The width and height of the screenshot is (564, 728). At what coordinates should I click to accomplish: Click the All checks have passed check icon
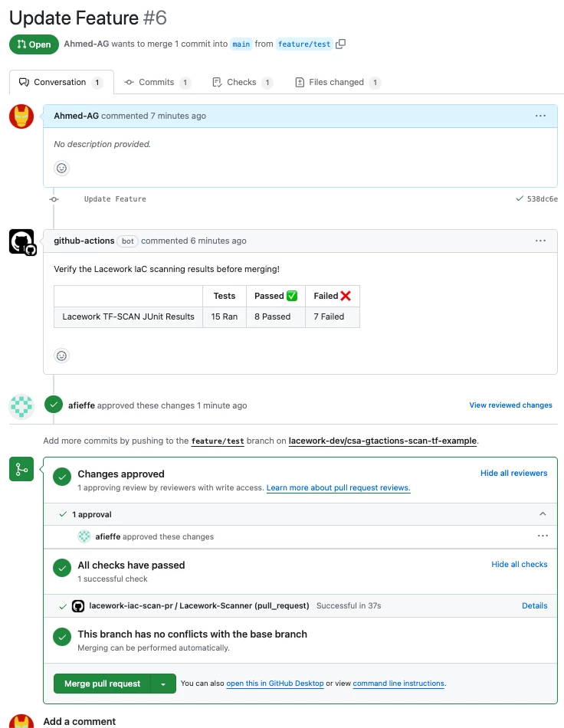(62, 568)
